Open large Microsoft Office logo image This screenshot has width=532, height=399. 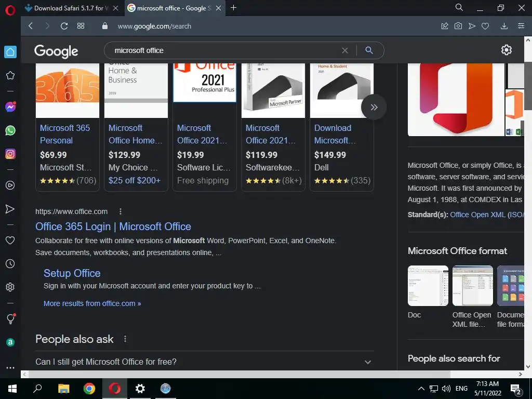456,99
